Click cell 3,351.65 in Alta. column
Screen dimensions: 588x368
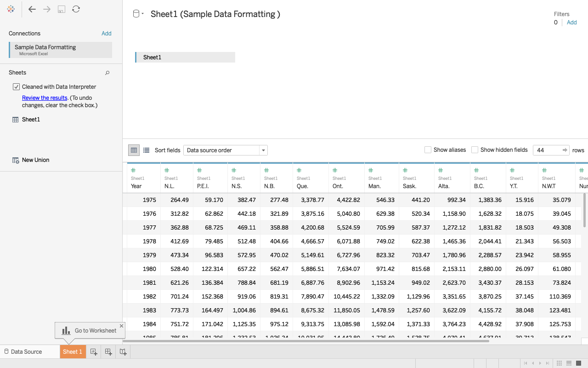(452, 297)
